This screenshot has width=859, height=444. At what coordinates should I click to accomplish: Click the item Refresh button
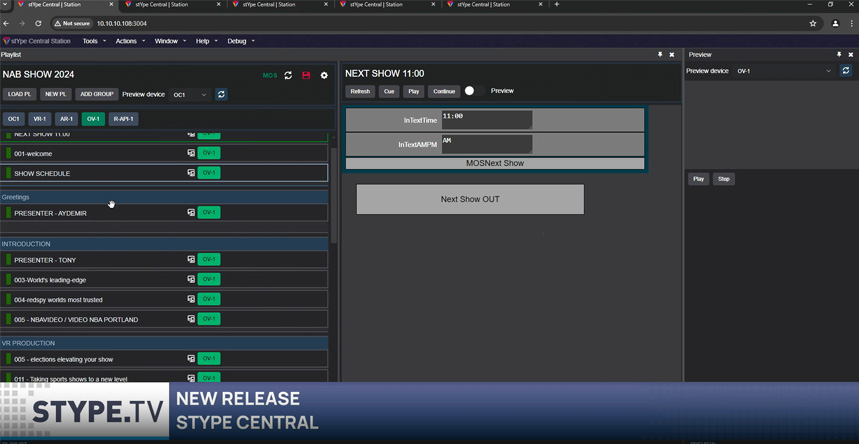360,92
